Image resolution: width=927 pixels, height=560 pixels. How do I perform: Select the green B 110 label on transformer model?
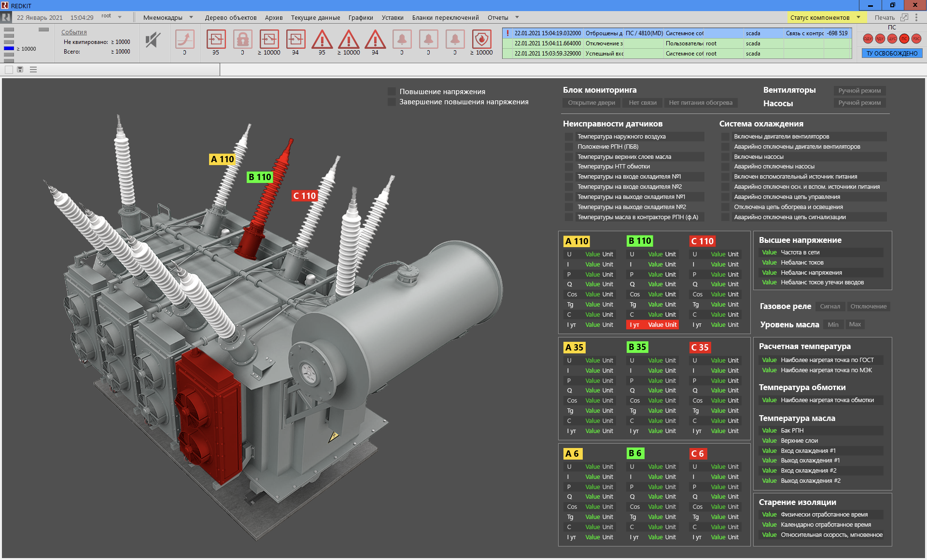(x=260, y=177)
